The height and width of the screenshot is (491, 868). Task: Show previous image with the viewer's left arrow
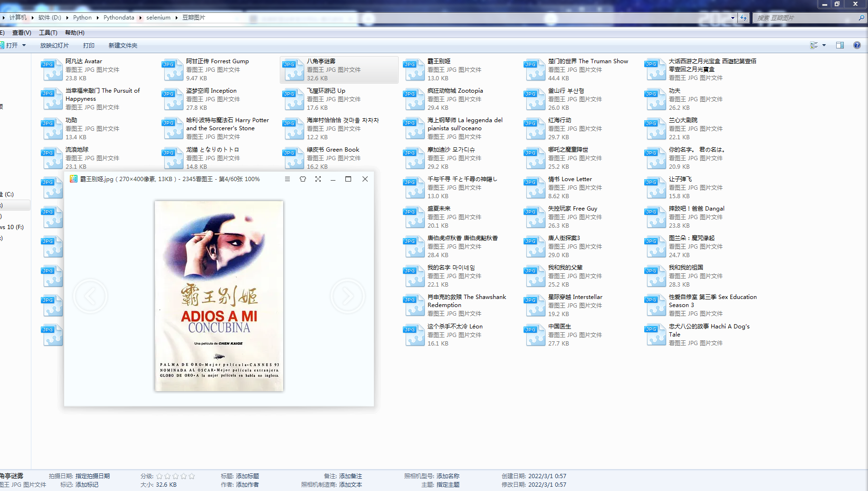tap(90, 296)
